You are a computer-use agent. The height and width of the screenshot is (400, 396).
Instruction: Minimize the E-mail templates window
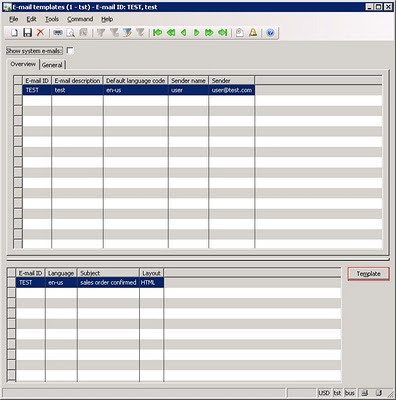coord(370,7)
